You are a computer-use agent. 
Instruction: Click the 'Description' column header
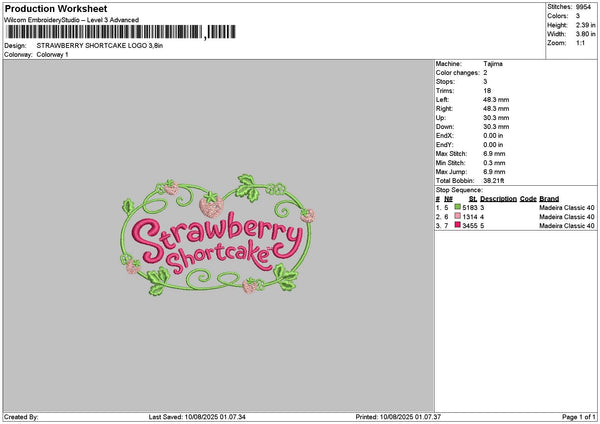tap(498, 199)
